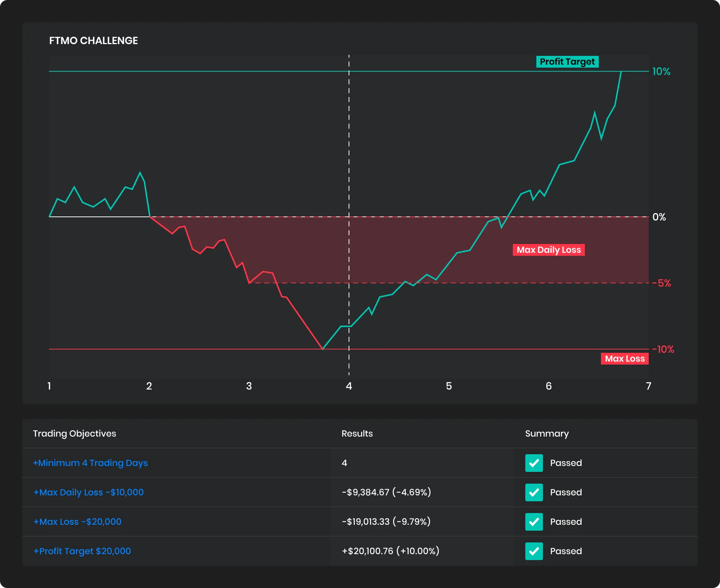Click the Max Loss chart label
Image resolution: width=720 pixels, height=588 pixels.
click(x=624, y=359)
